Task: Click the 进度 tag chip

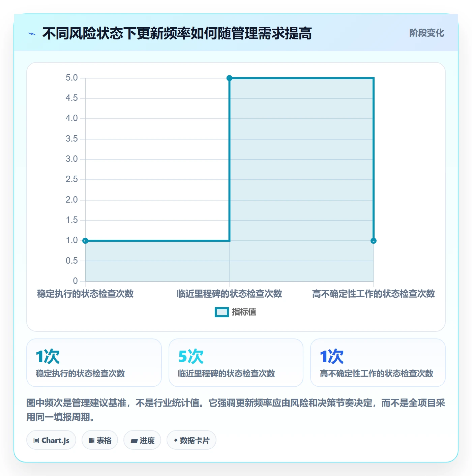Action: (142, 440)
